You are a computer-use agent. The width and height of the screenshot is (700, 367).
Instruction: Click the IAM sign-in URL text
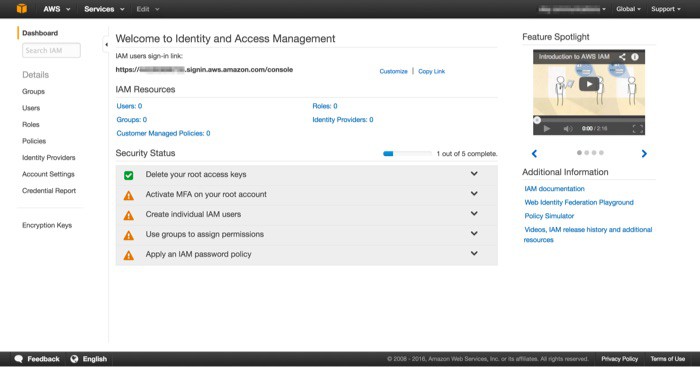(x=204, y=70)
